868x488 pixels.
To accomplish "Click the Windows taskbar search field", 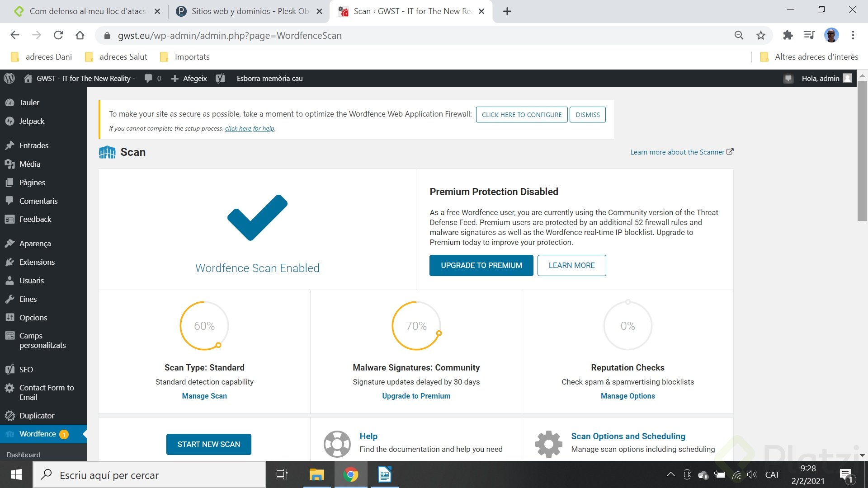I will pos(149,475).
